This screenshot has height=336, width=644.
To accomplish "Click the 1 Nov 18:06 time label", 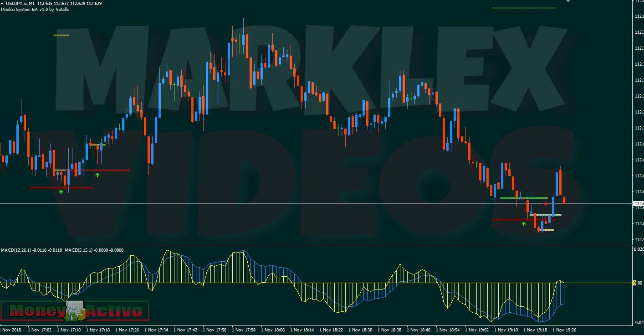I will pos(273,330).
